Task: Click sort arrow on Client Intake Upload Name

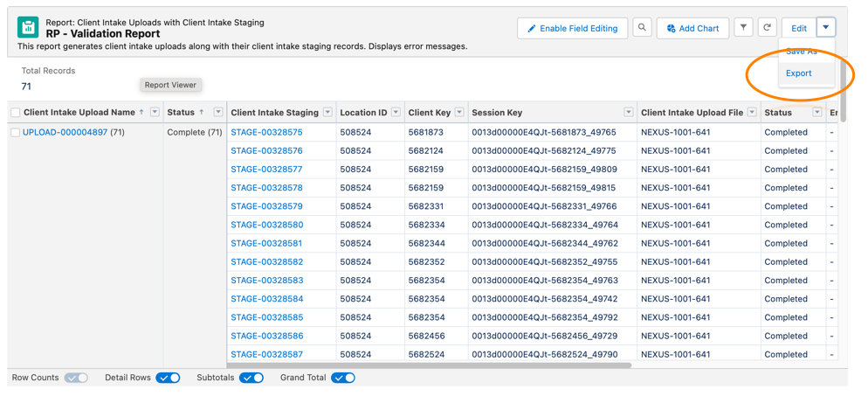Action: pyautogui.click(x=141, y=113)
